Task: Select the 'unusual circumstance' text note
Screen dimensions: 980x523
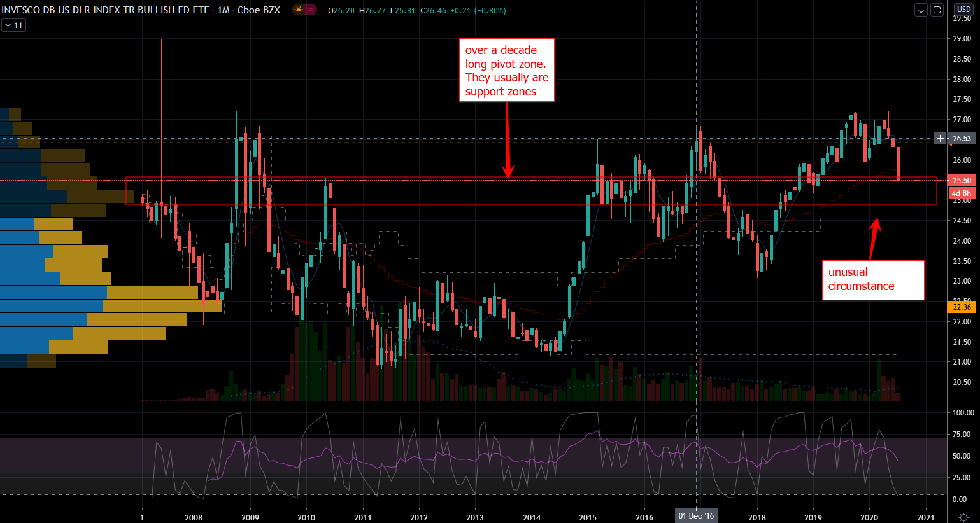Action: click(x=872, y=280)
